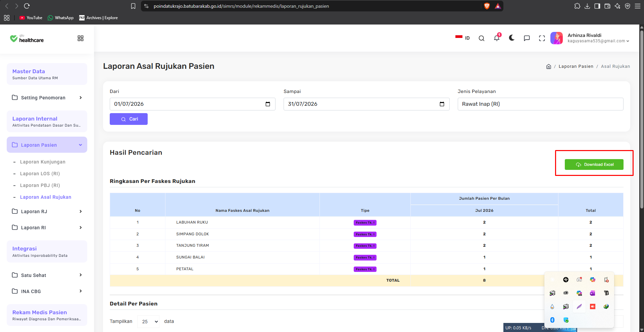
Task: Open Laporan LOS (RI) submenu item
Action: [40, 174]
